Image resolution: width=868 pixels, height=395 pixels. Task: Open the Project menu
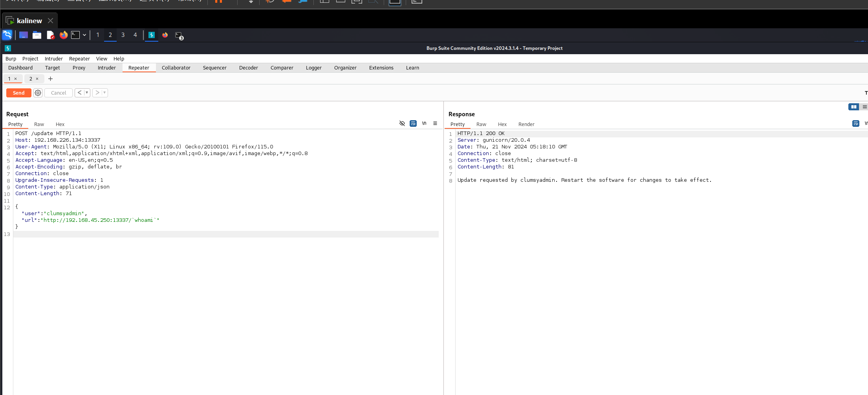pyautogui.click(x=30, y=59)
